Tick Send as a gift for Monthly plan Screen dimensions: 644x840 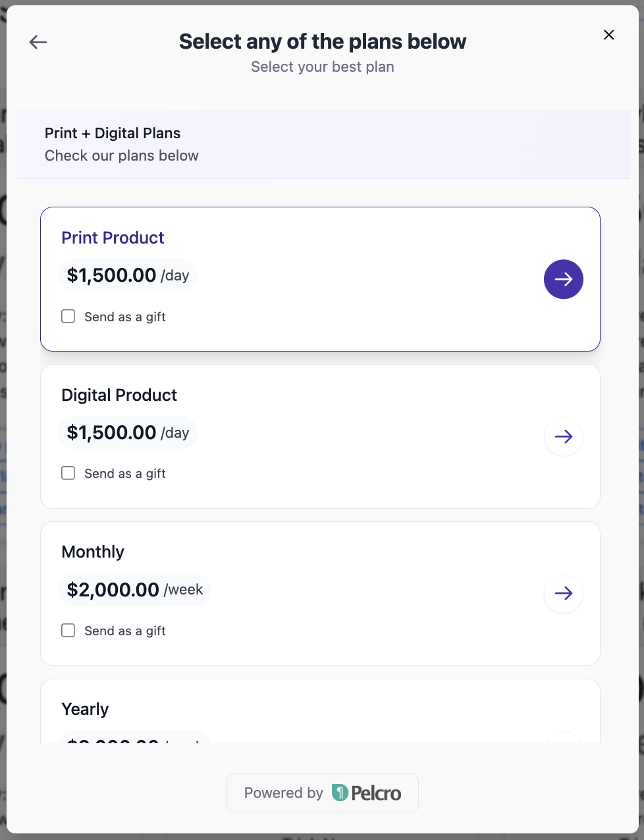pos(68,631)
